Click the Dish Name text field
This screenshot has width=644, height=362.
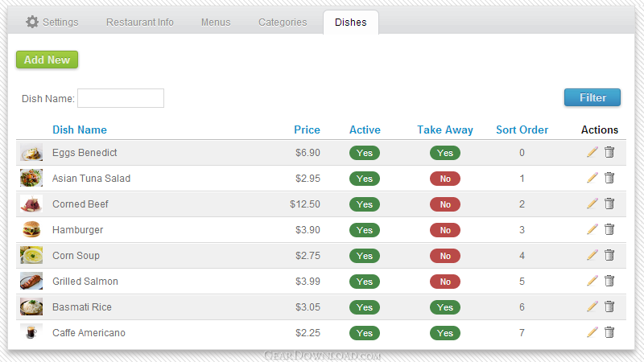[x=121, y=98]
